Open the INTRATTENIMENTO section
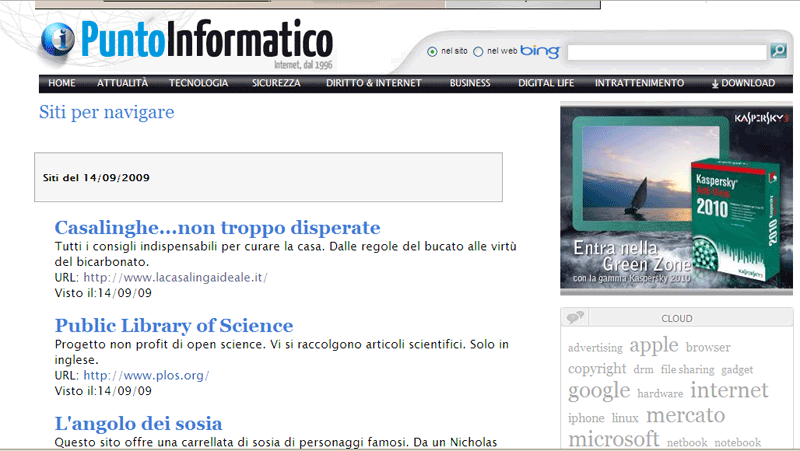800x451 pixels. [639, 83]
